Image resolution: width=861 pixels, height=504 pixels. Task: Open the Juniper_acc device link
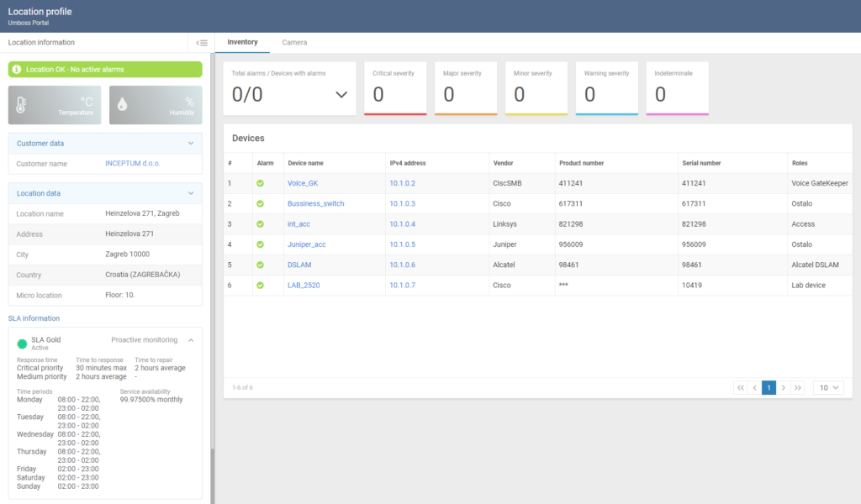tap(306, 244)
